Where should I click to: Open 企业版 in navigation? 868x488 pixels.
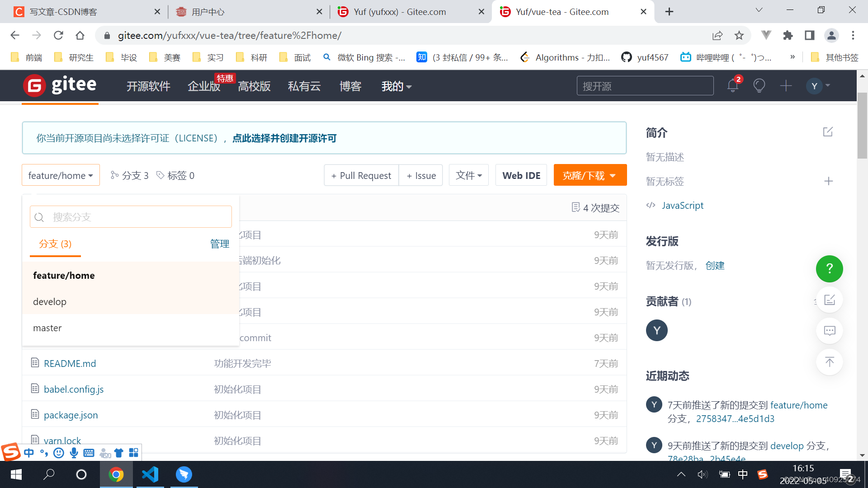coord(204,86)
